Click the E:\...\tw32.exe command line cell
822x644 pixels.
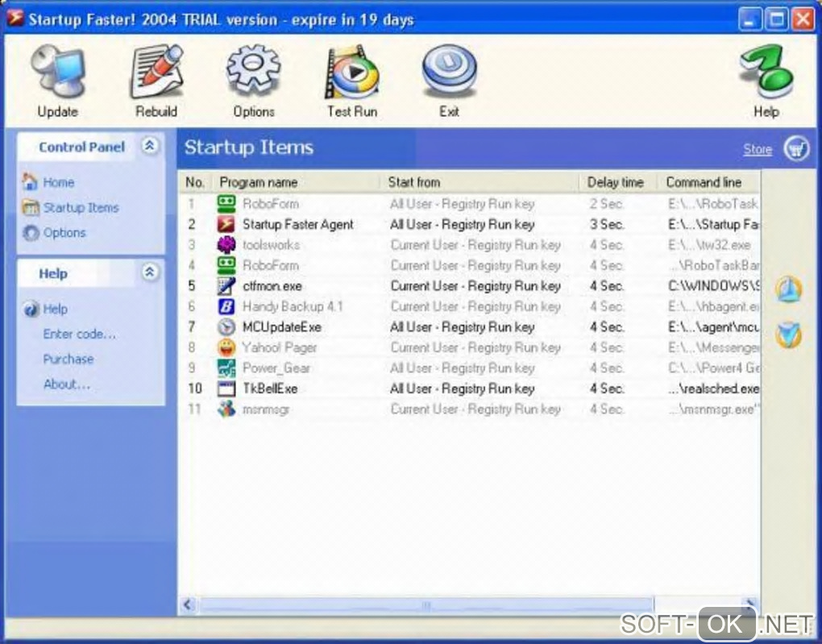[x=709, y=245]
